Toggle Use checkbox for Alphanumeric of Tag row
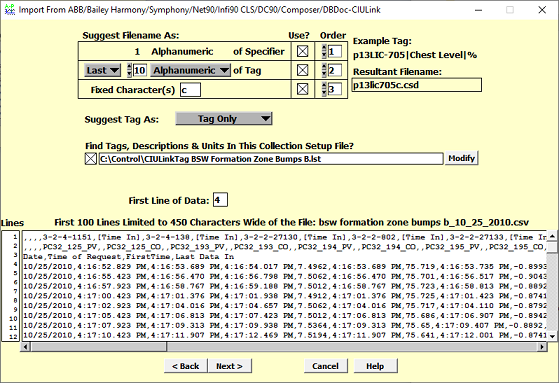Viewport: 559px width, 383px height. [x=303, y=70]
